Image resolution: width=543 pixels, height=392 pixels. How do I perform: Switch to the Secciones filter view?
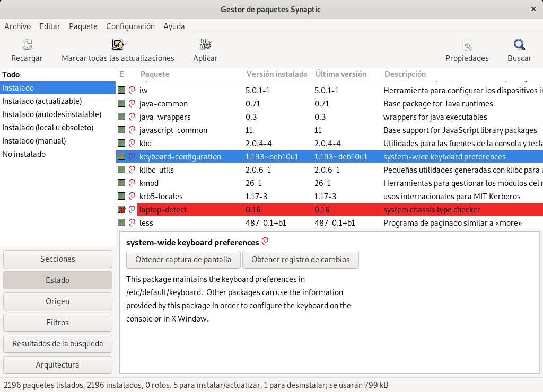(57, 259)
